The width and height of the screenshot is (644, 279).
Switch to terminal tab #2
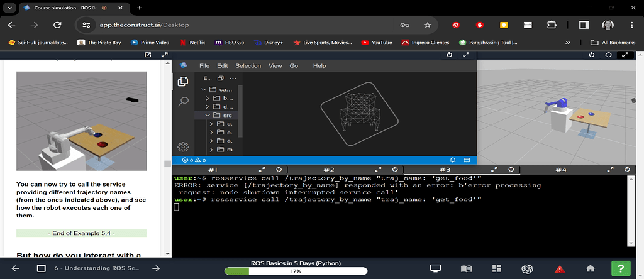(x=328, y=170)
